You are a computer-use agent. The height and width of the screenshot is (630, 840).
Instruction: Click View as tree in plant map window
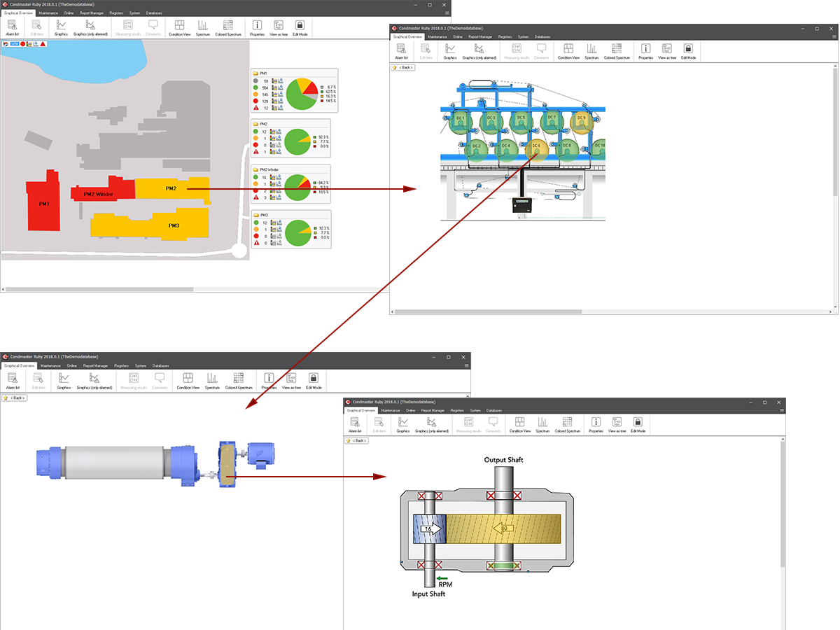pos(279,28)
